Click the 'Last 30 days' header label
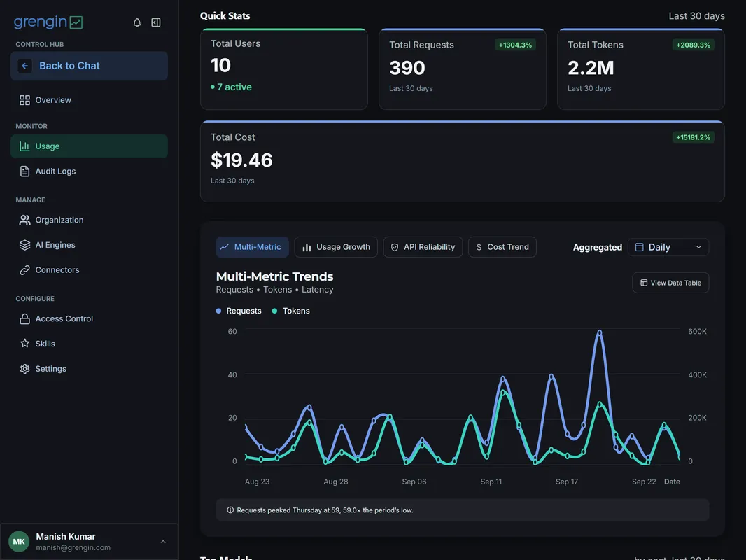This screenshot has width=746, height=560. (696, 15)
